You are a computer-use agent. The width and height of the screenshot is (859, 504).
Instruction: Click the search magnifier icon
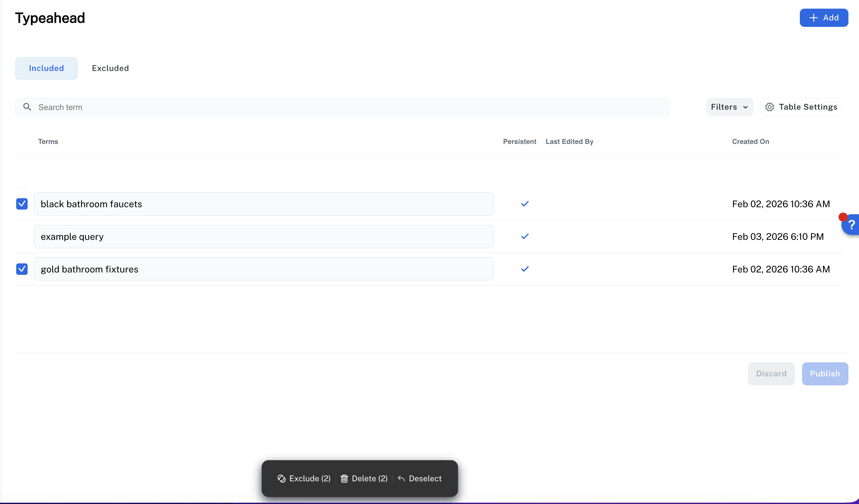point(28,107)
